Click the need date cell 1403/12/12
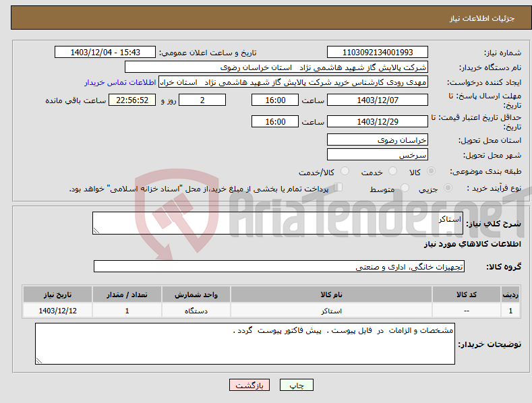This screenshot has width=532, height=403. tap(58, 311)
